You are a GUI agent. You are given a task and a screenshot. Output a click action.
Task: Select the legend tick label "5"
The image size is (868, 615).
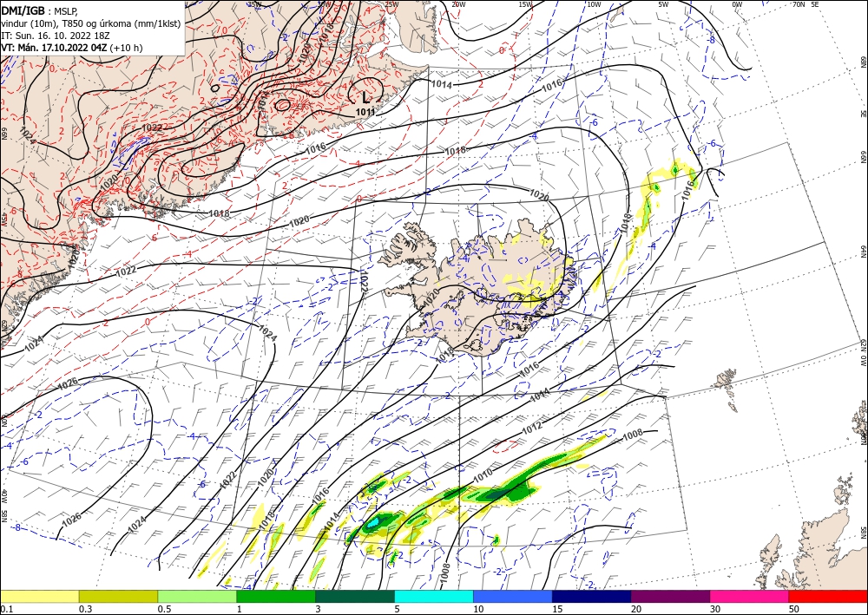tap(398, 609)
